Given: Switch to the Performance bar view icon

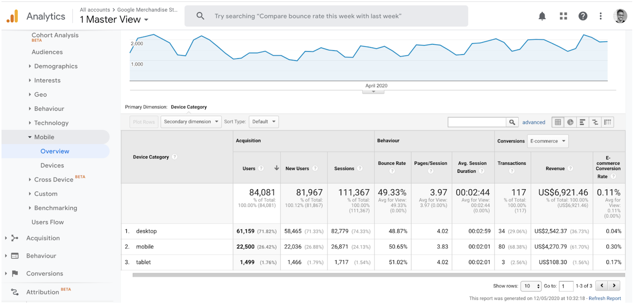Looking at the screenshot, I should pyautogui.click(x=582, y=122).
